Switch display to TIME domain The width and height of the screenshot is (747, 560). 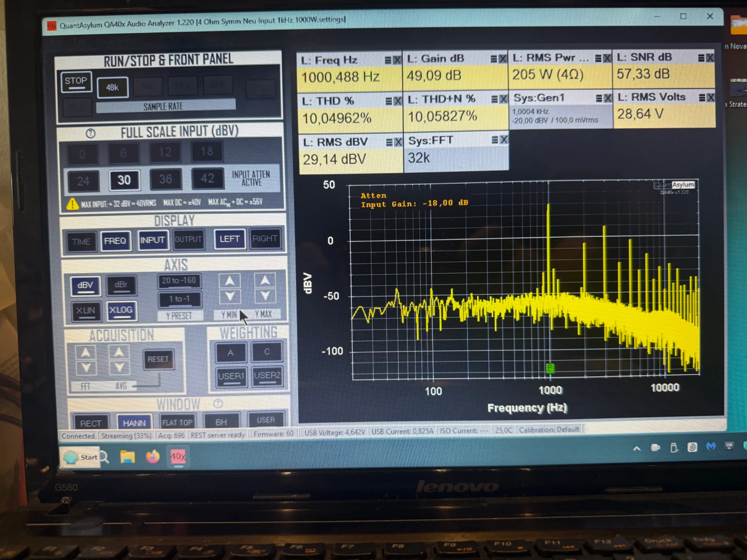[x=81, y=242]
